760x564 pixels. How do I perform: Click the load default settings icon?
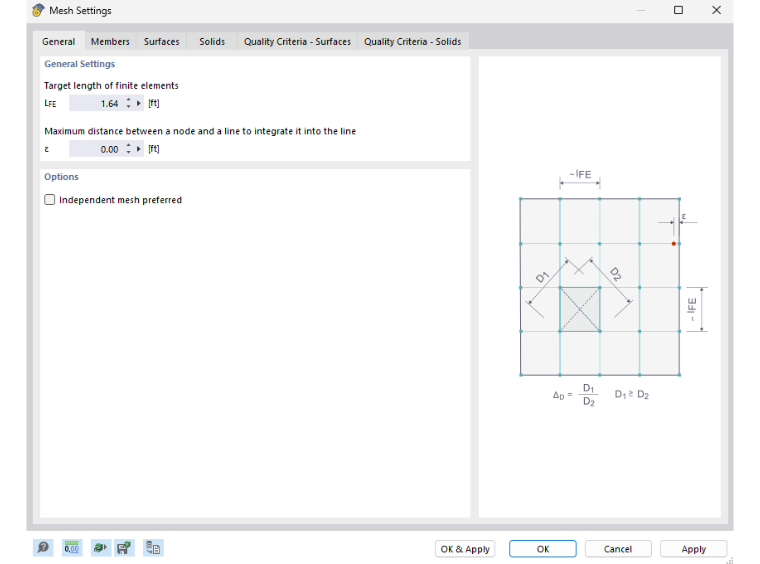tap(100, 548)
